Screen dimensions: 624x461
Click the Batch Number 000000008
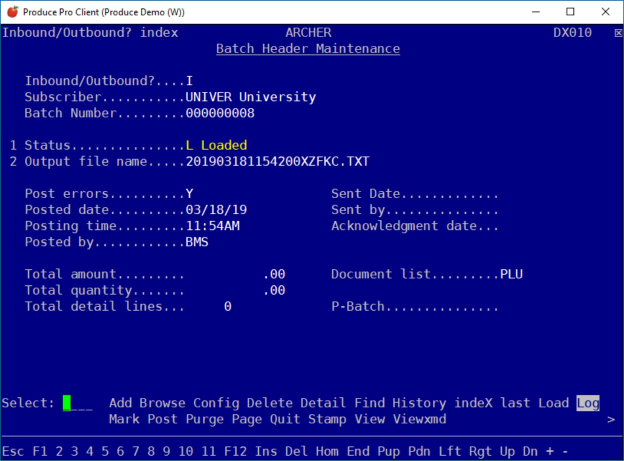click(x=220, y=113)
